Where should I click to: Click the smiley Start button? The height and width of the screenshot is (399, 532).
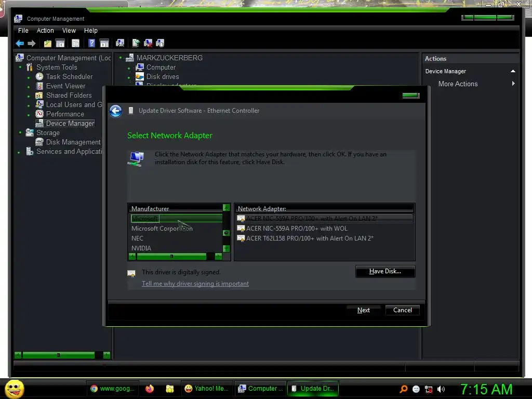(14, 389)
